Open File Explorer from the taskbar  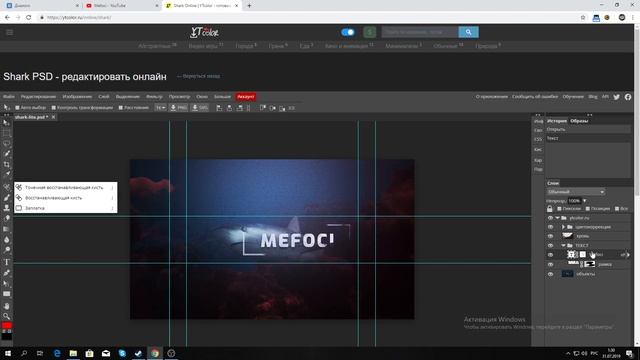[73, 353]
